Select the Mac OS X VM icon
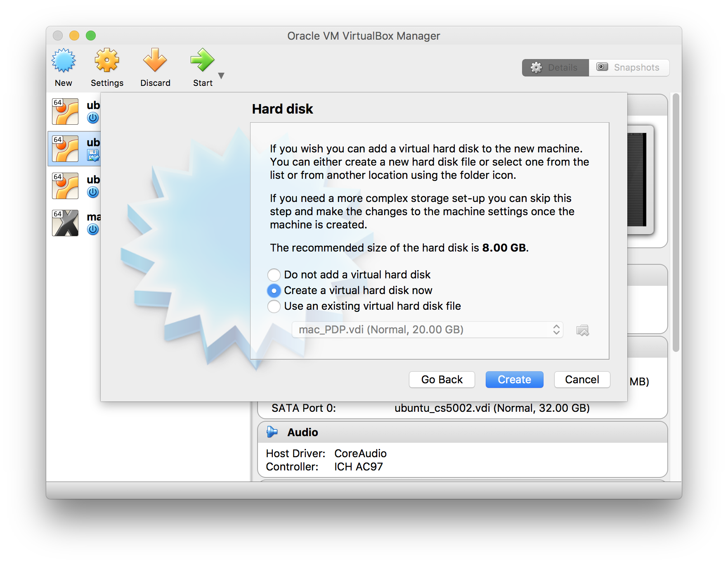Viewport: 728px width, 565px height. coord(65,223)
